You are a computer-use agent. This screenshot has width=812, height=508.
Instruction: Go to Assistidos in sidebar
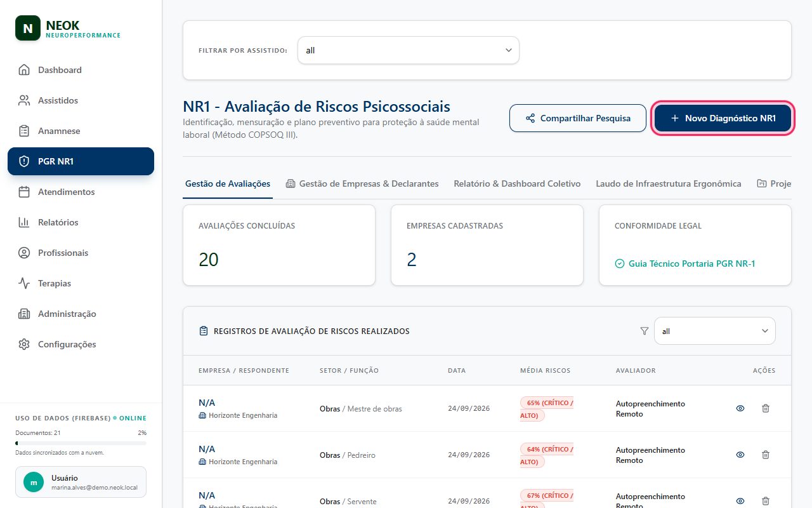pos(81,100)
